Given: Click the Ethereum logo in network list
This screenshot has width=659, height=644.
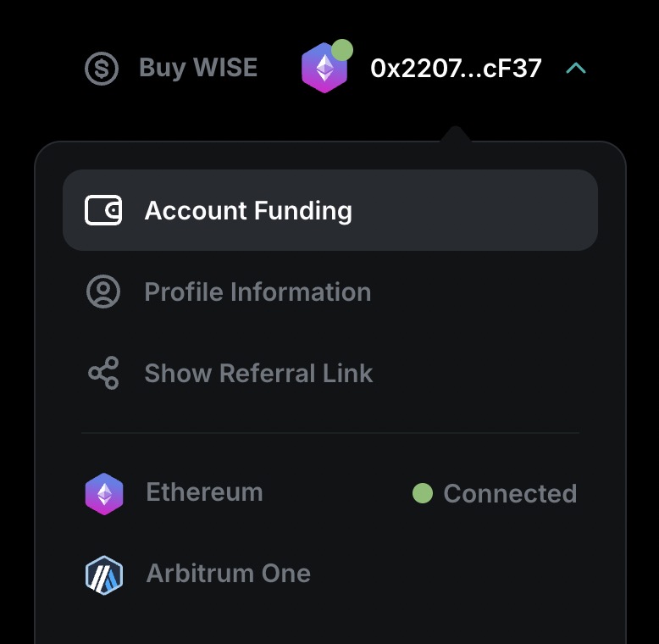Looking at the screenshot, I should pos(104,493).
